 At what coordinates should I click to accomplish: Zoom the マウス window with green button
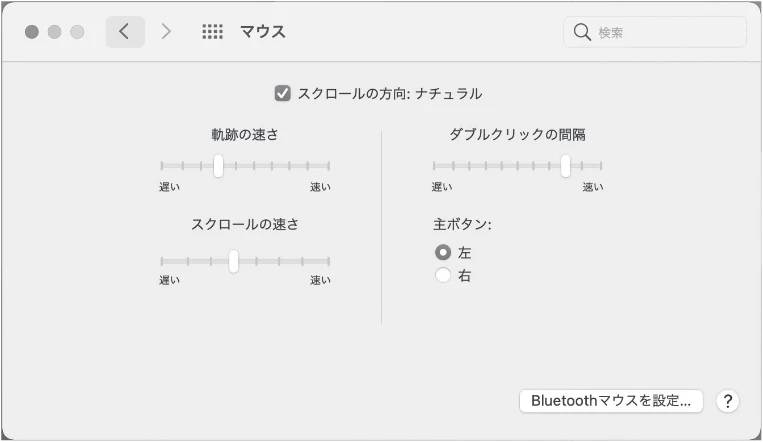point(77,32)
